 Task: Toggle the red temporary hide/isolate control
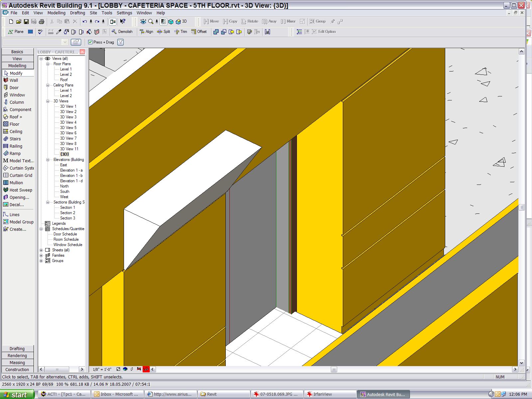click(146, 369)
